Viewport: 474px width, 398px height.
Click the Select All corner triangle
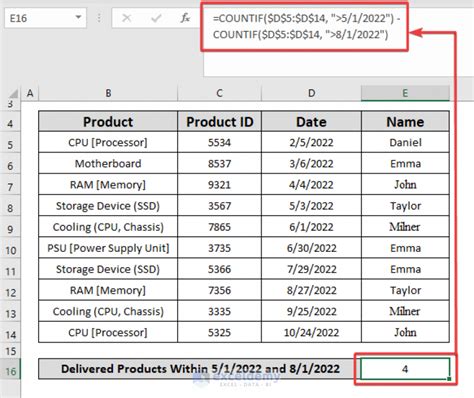[x=13, y=93]
